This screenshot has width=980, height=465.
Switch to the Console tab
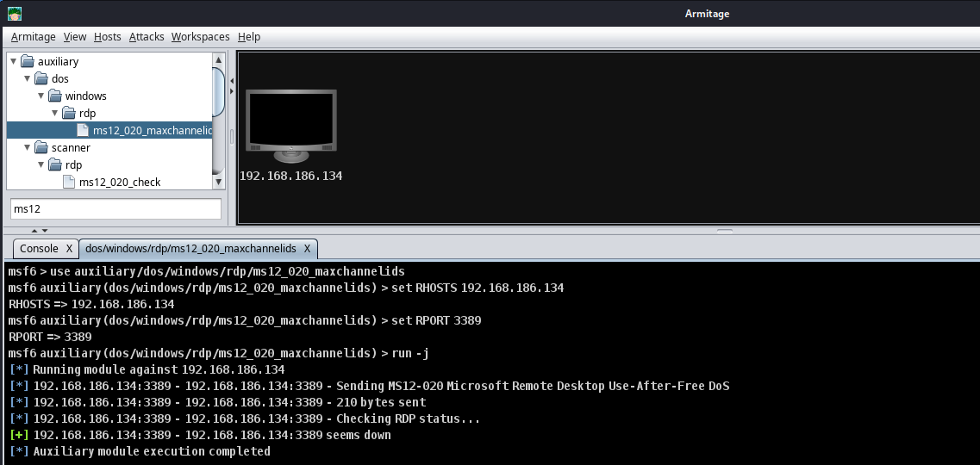coord(39,248)
